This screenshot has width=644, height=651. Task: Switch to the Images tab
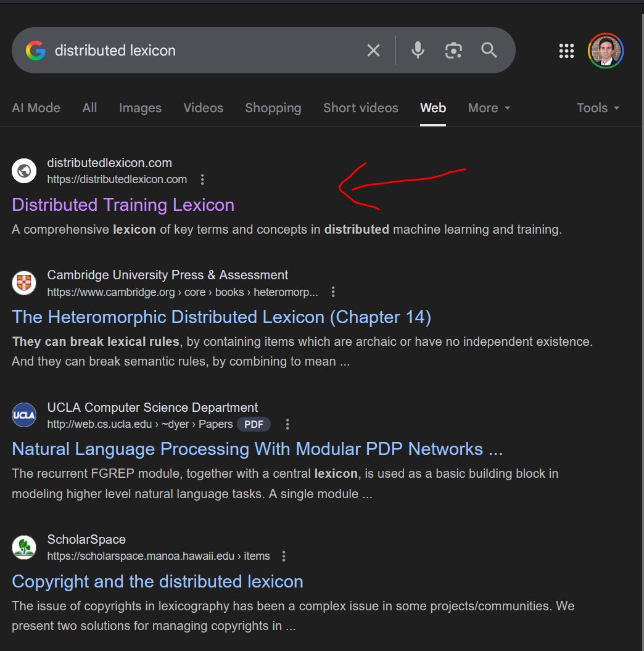[x=140, y=108]
